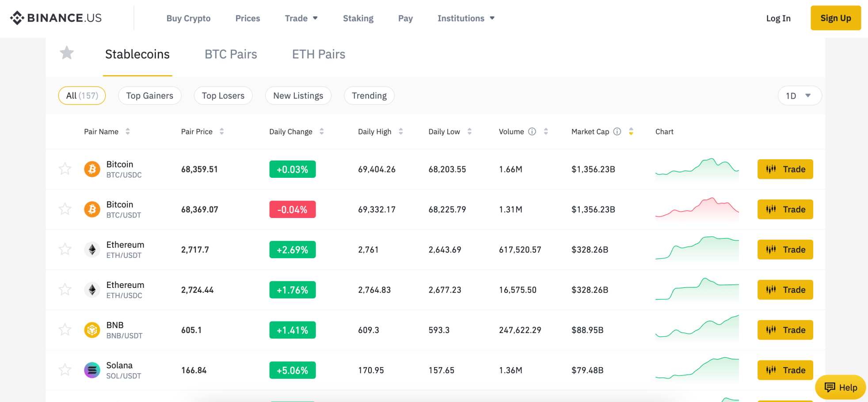
Task: Trade the SOL/USDT pair
Action: click(785, 370)
